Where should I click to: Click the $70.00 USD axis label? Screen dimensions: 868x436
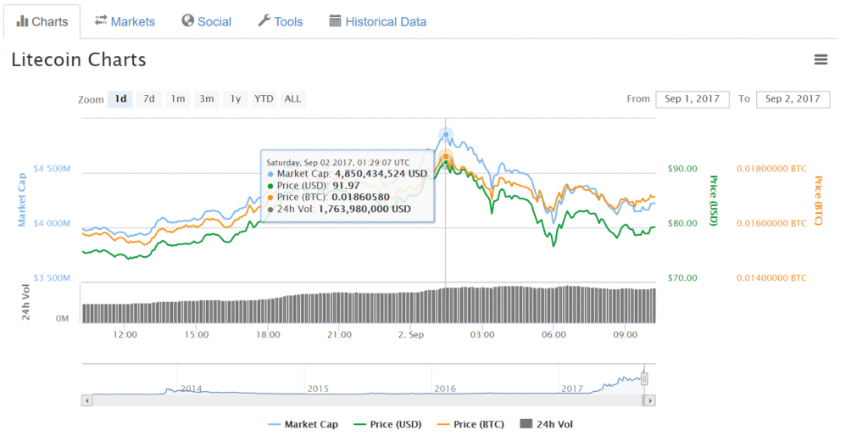pos(682,278)
